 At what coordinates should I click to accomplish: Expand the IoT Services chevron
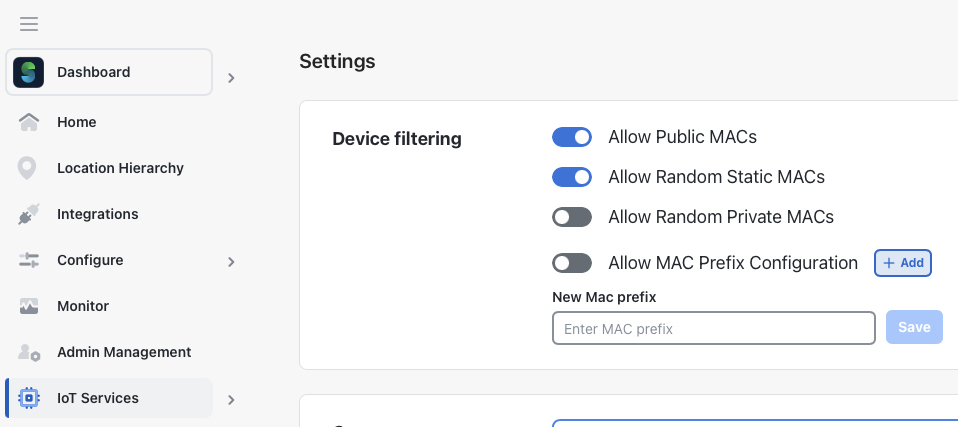(231, 400)
